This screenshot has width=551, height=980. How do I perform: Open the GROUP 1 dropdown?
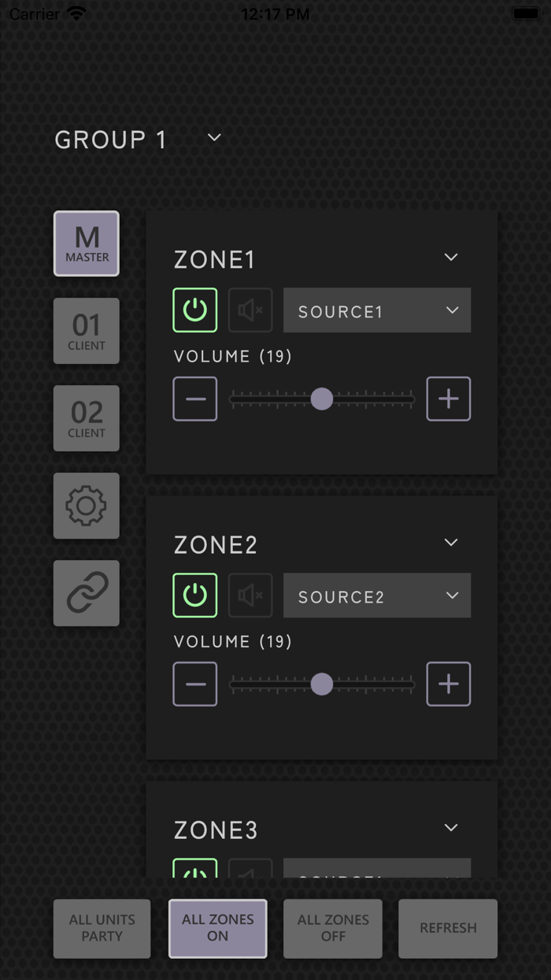[214, 138]
